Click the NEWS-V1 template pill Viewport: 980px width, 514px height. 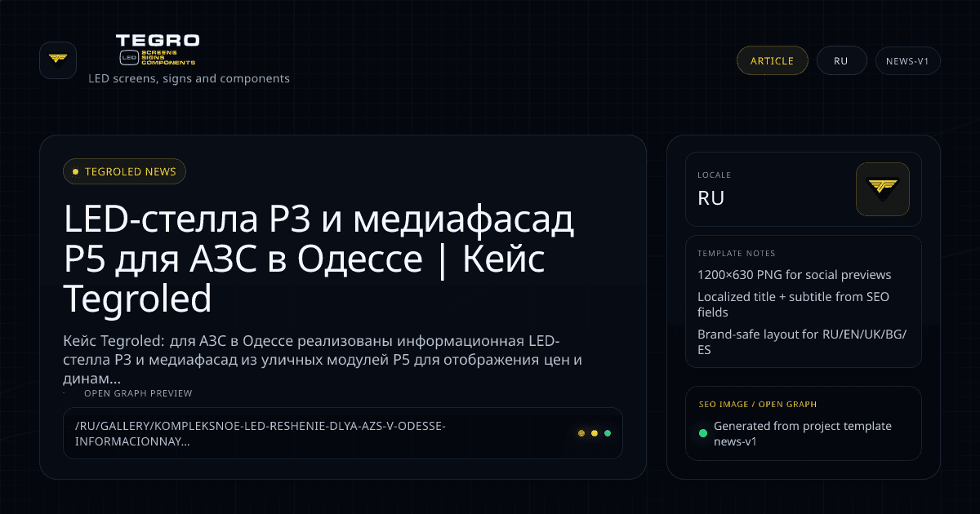[x=907, y=60]
